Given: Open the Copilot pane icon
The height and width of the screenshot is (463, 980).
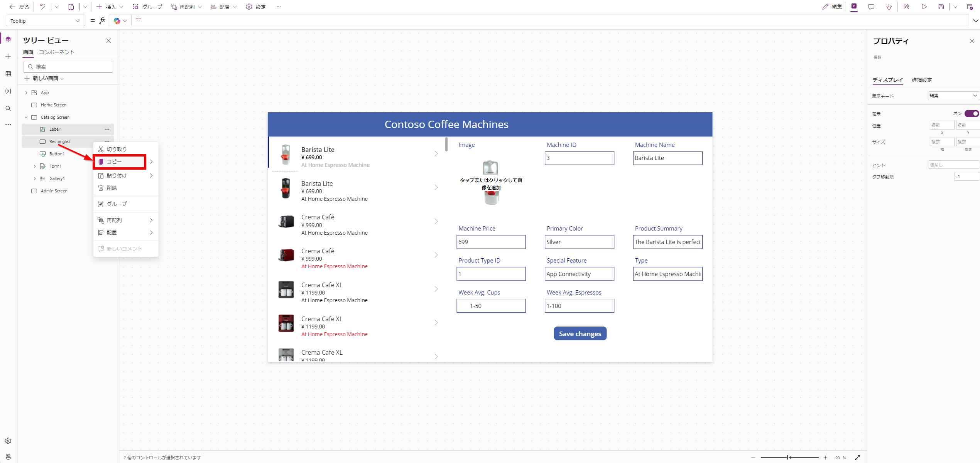Looking at the screenshot, I should 854,7.
